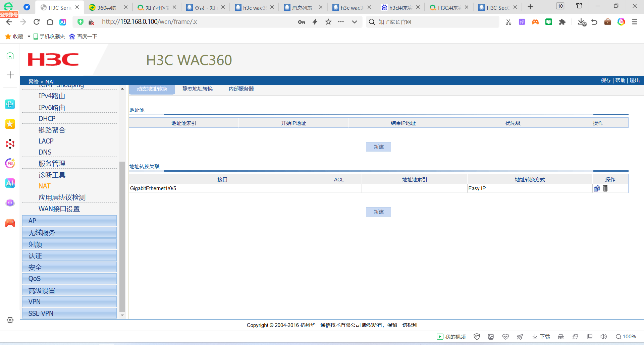The image size is (644, 345).
Task: Add a sidebar app with plus icon
Action: pos(10,75)
